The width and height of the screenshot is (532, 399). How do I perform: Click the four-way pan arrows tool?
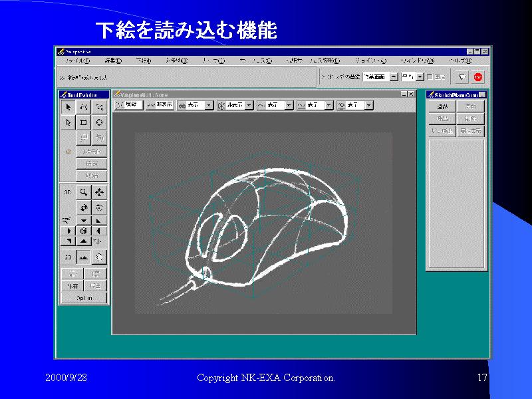(99, 192)
